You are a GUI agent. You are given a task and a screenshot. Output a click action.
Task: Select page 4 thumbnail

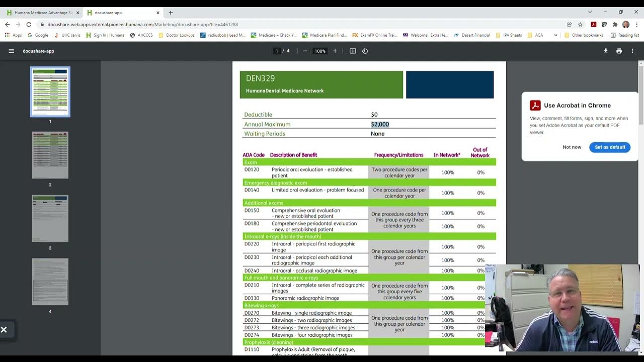point(50,282)
